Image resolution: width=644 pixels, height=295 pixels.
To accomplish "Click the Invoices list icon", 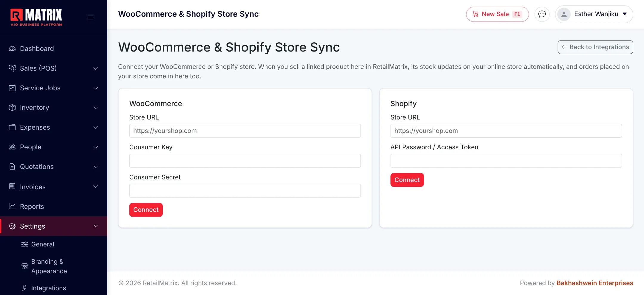I will click(x=12, y=187).
